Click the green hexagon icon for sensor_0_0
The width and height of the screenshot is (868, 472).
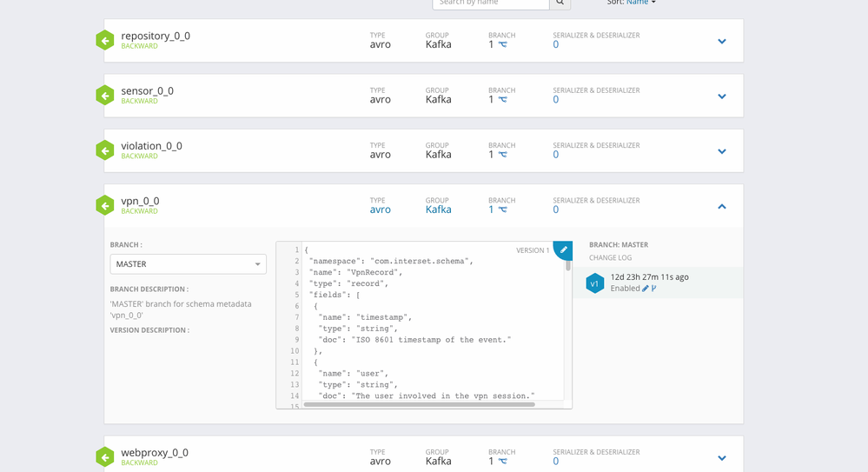point(105,96)
